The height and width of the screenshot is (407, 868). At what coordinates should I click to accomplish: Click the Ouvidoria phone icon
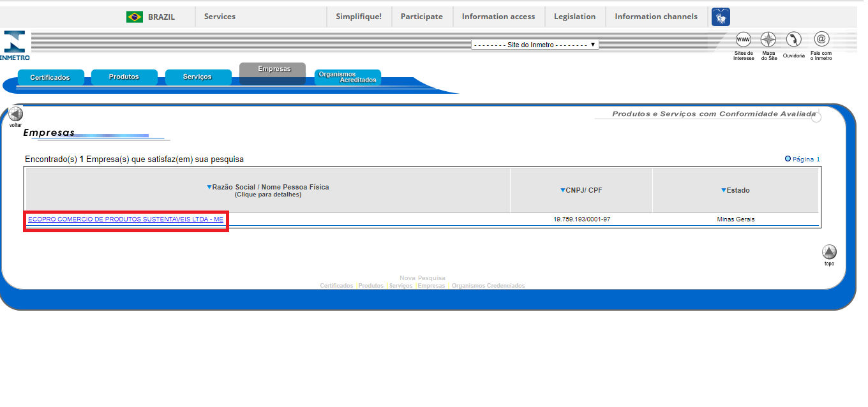793,40
